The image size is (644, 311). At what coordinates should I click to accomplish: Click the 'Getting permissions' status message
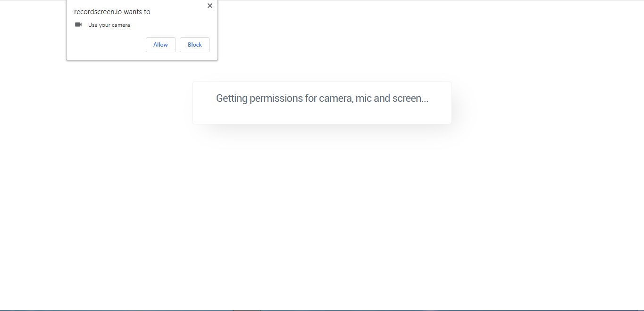tap(322, 98)
